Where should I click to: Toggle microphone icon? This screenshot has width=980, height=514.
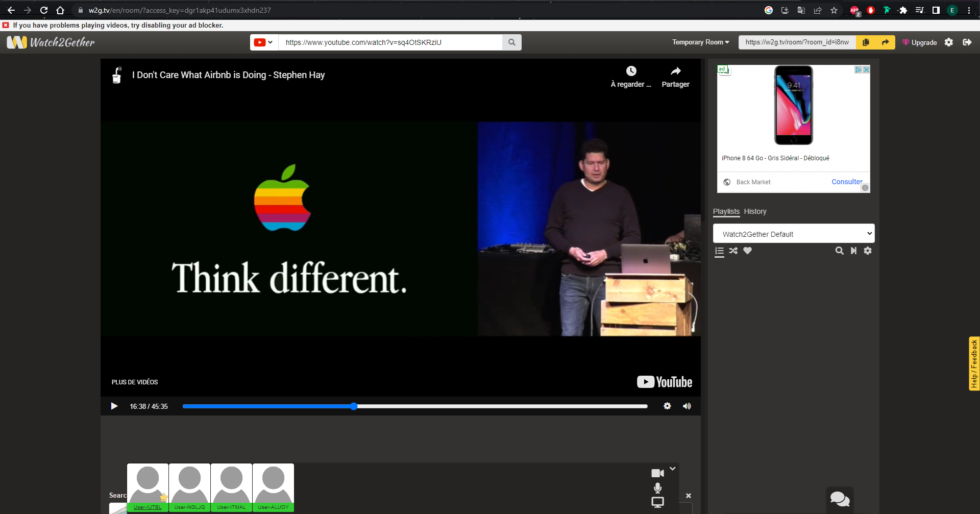[657, 488]
